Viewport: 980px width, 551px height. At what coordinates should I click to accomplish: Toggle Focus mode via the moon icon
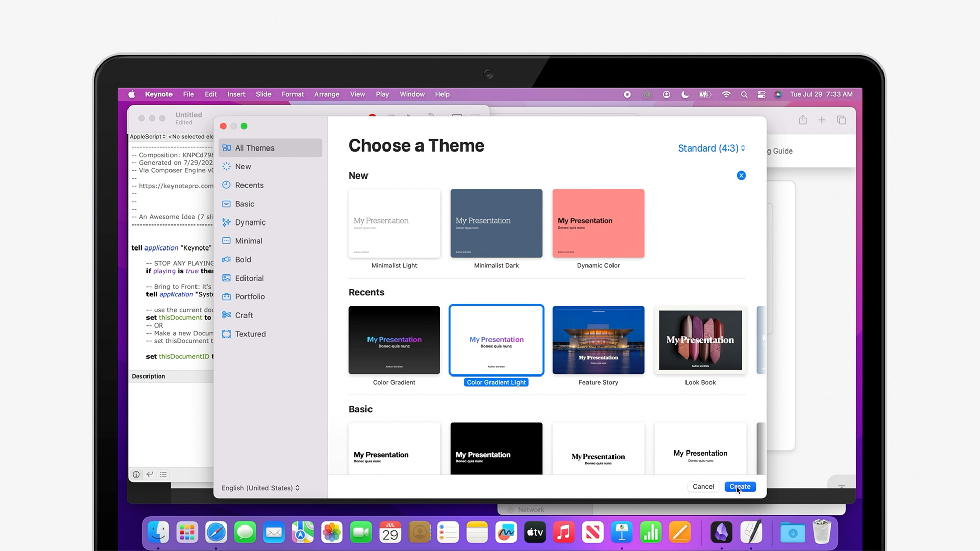click(x=685, y=94)
